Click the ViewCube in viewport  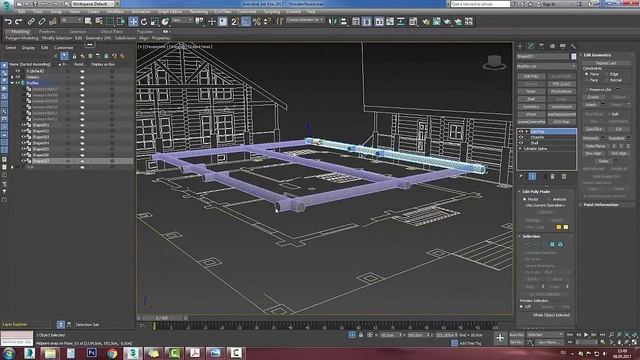pyautogui.click(x=494, y=62)
